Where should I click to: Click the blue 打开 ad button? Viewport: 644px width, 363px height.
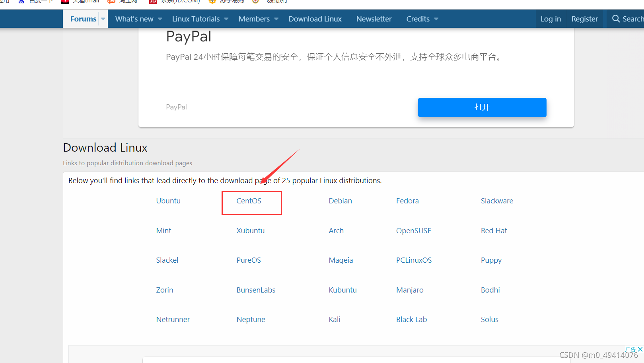[482, 107]
